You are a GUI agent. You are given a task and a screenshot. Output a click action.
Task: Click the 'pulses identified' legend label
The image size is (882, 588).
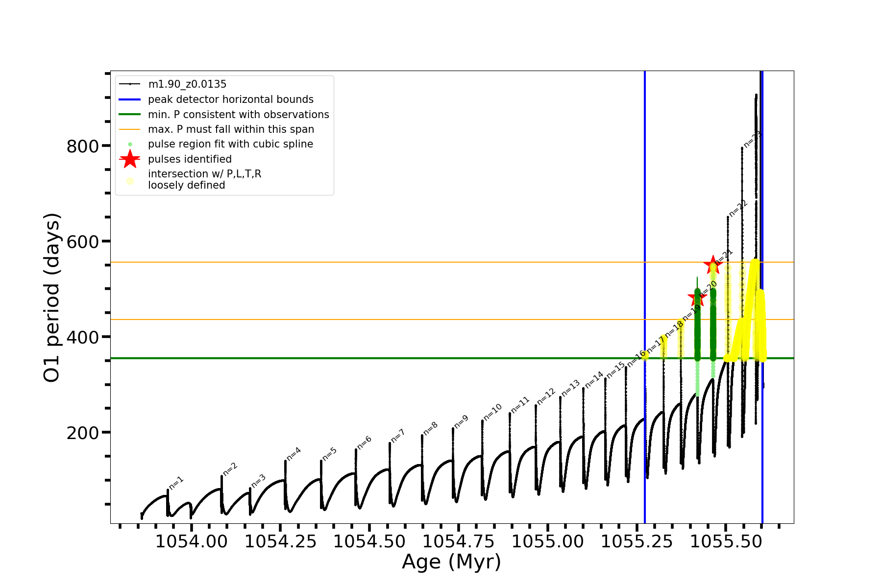190,159
